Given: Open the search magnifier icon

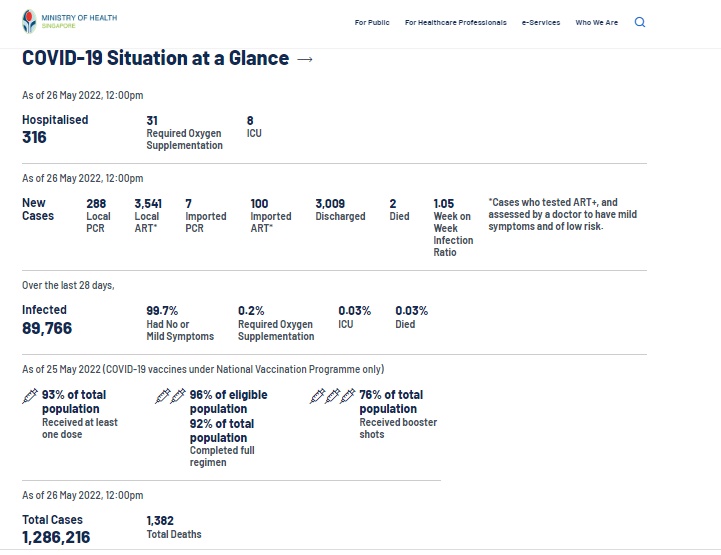Looking at the screenshot, I should tap(640, 22).
